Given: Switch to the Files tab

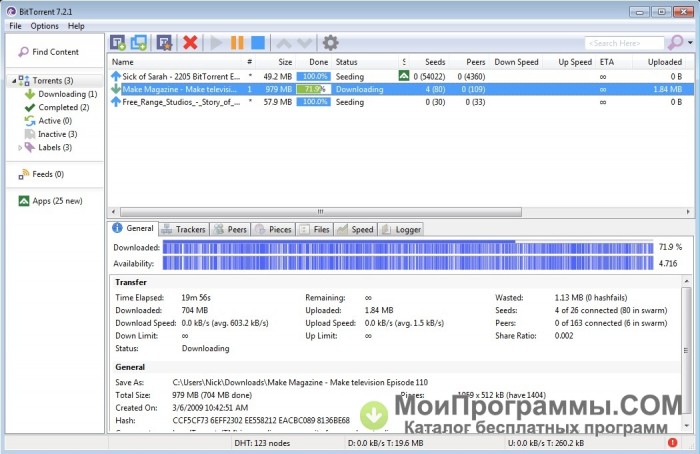Looking at the screenshot, I should point(315,229).
